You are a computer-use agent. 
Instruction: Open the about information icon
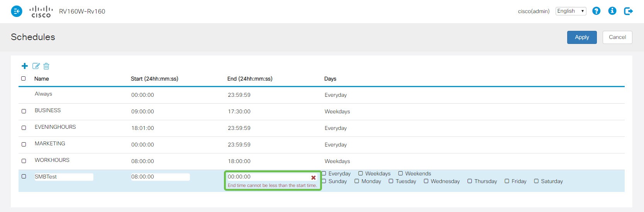(612, 11)
